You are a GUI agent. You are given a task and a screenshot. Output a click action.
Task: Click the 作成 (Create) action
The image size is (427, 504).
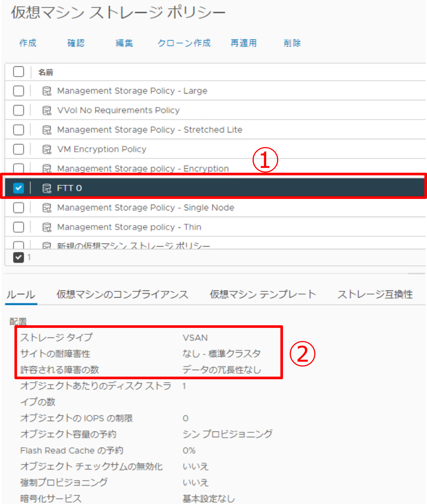[x=28, y=43]
